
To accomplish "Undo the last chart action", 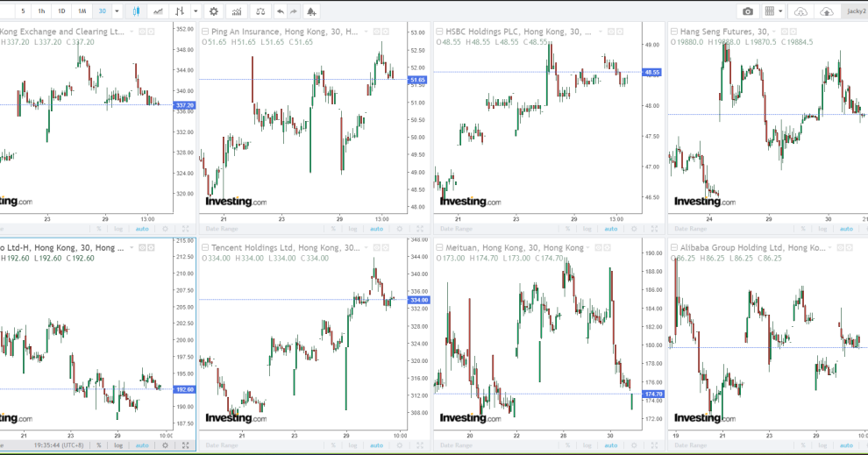I will coord(281,11).
